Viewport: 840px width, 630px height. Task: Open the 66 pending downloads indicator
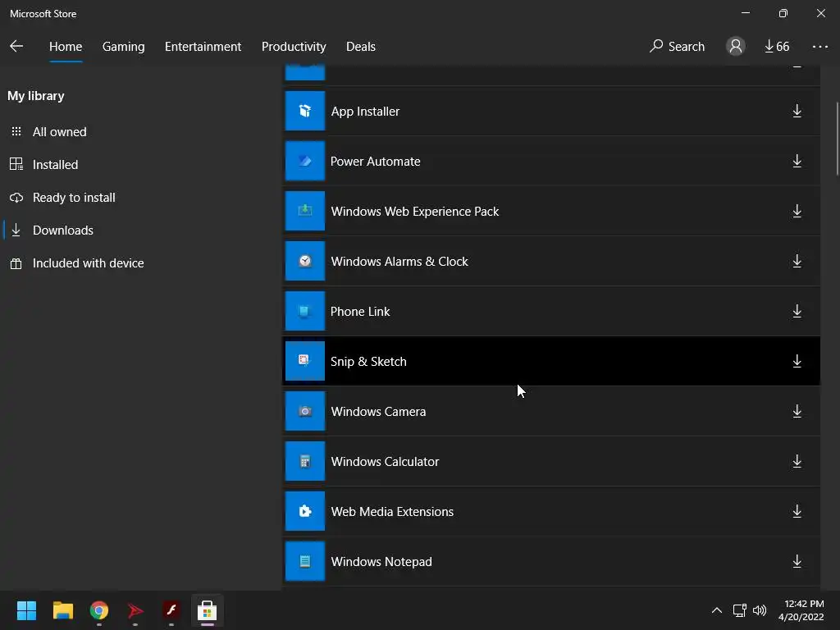(x=777, y=47)
